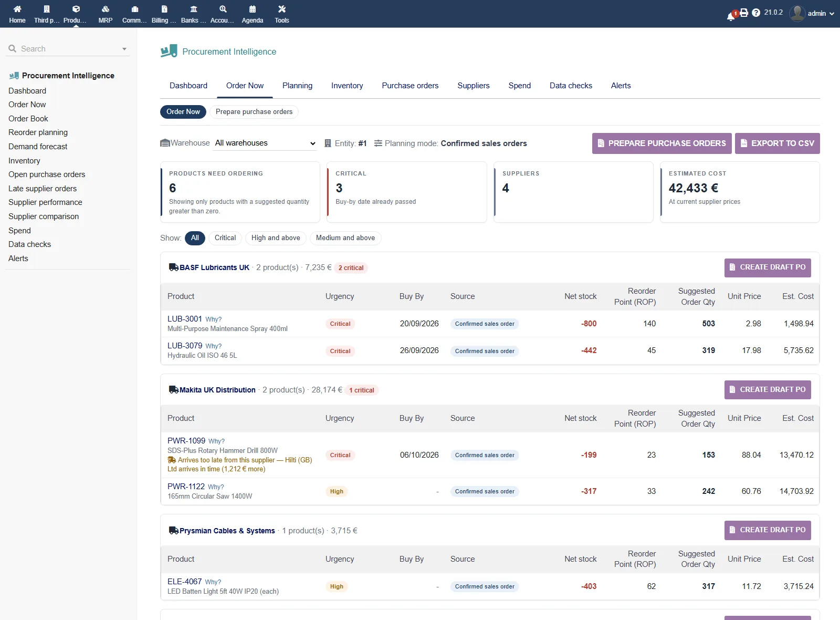Screen dimensions: 840x620
Task: Filter by Critical urgency only
Action: coord(225,238)
